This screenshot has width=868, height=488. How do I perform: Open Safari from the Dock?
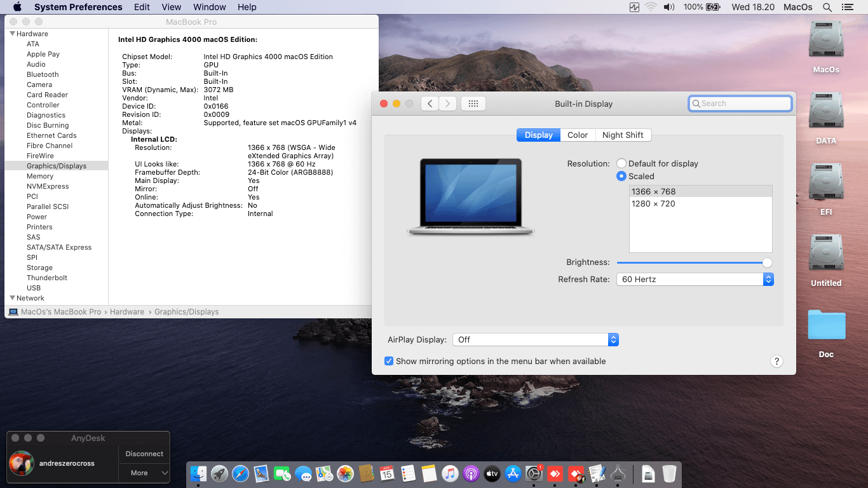pyautogui.click(x=240, y=473)
